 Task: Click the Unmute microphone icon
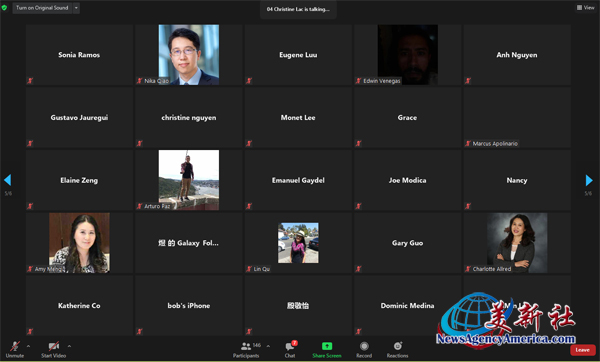(x=15, y=346)
